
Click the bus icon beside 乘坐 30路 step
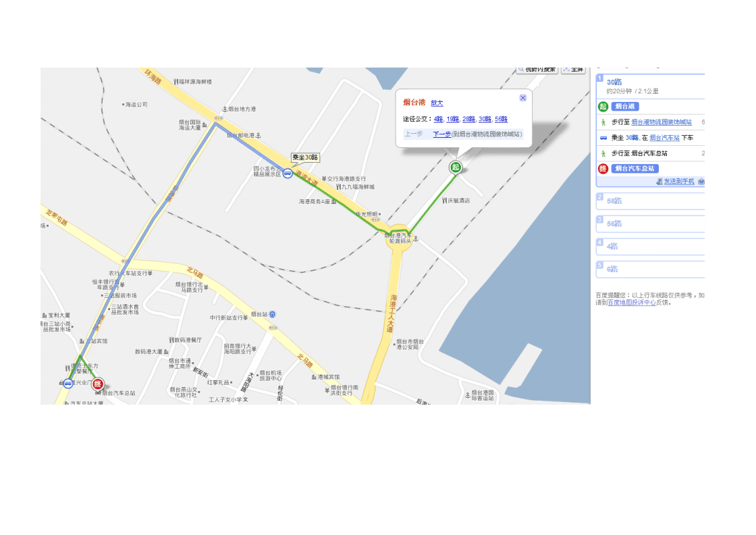click(x=603, y=138)
